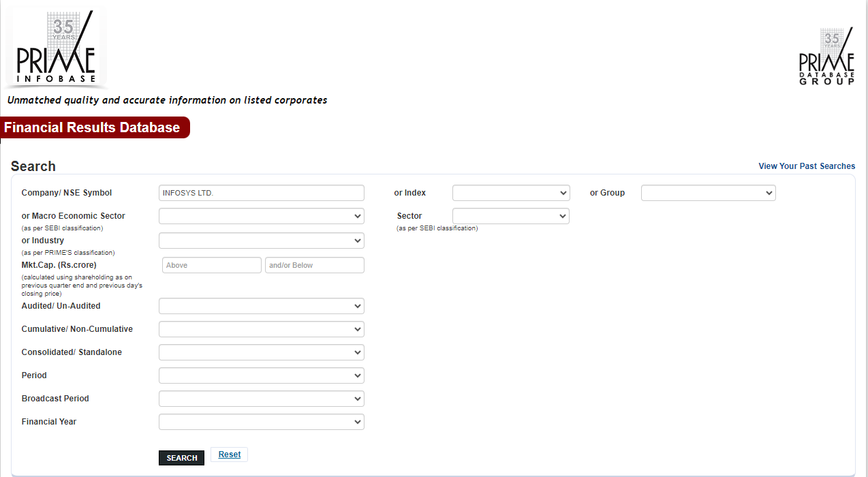Open the Index dropdown

(x=510, y=193)
